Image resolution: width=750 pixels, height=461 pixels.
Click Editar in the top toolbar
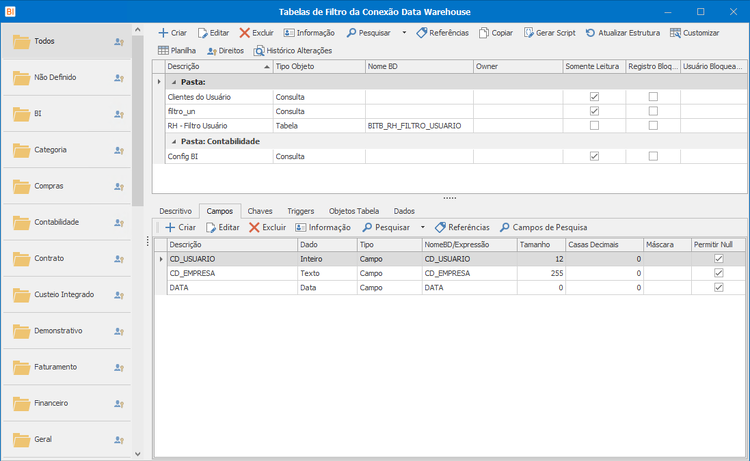click(213, 33)
